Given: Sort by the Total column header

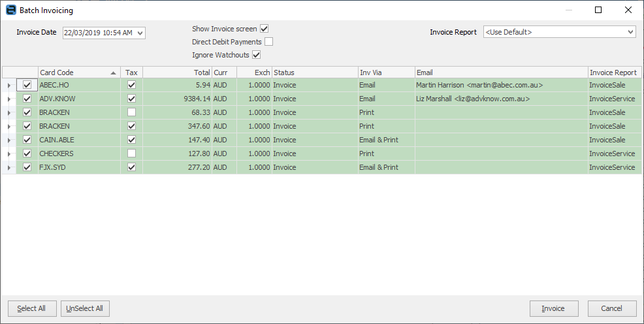Looking at the screenshot, I should tap(177, 73).
